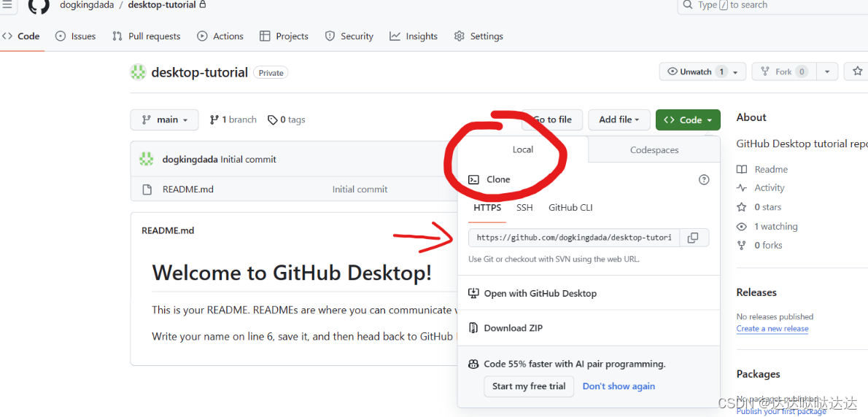View the 1 branch link
The height and width of the screenshot is (417, 868).
233,120
